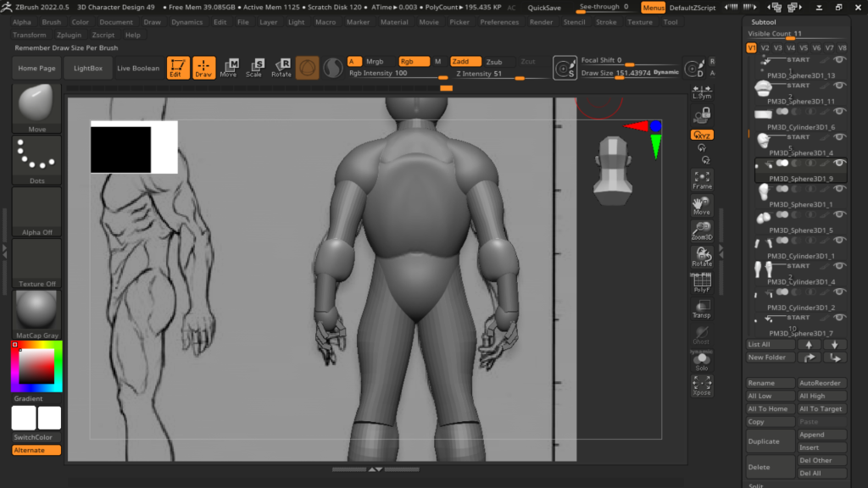
Task: Click the Xpose icon
Action: 702,386
